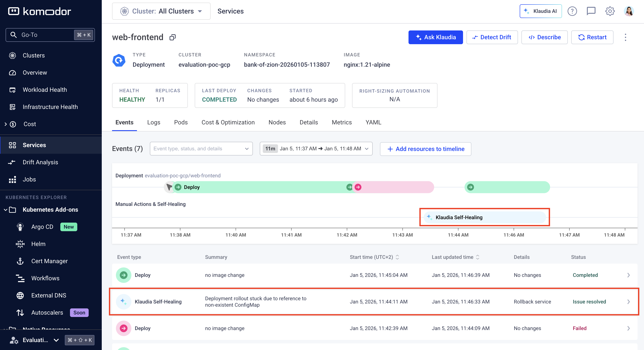Open Argo CD in Kubernetes Add-ons

point(42,227)
